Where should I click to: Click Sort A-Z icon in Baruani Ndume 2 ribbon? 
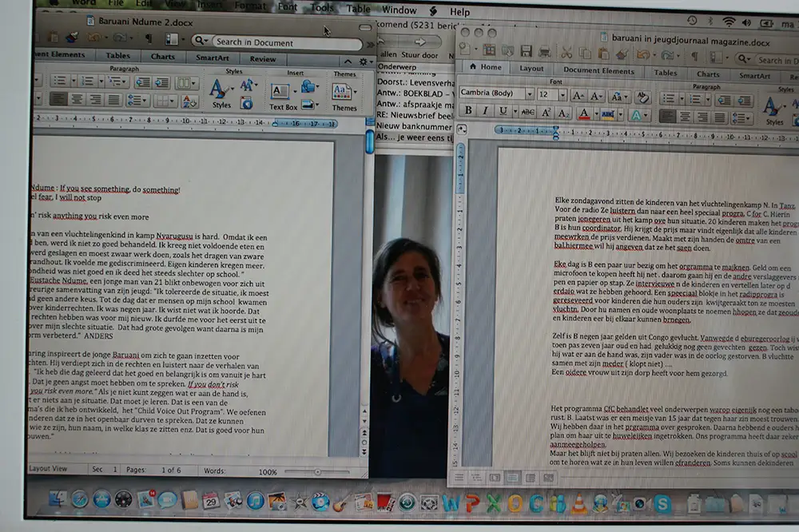tap(189, 101)
